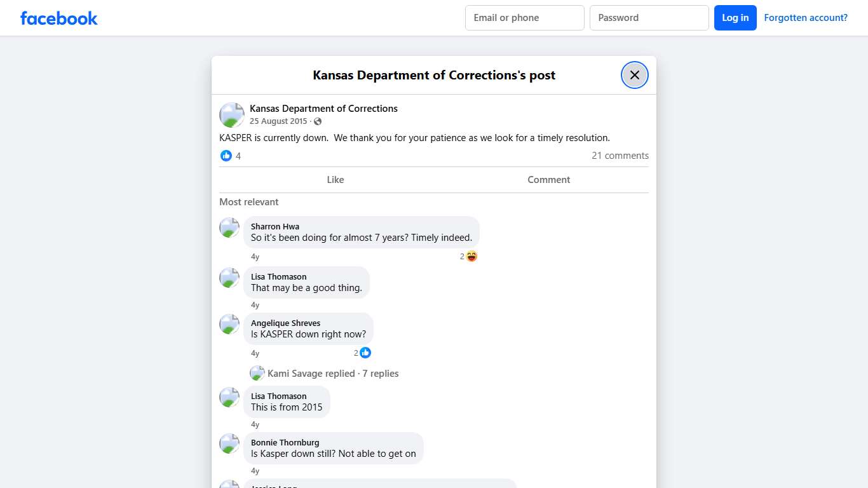Click Sharron Hwa's profile picture
The width and height of the screenshot is (868, 488).
(x=229, y=227)
